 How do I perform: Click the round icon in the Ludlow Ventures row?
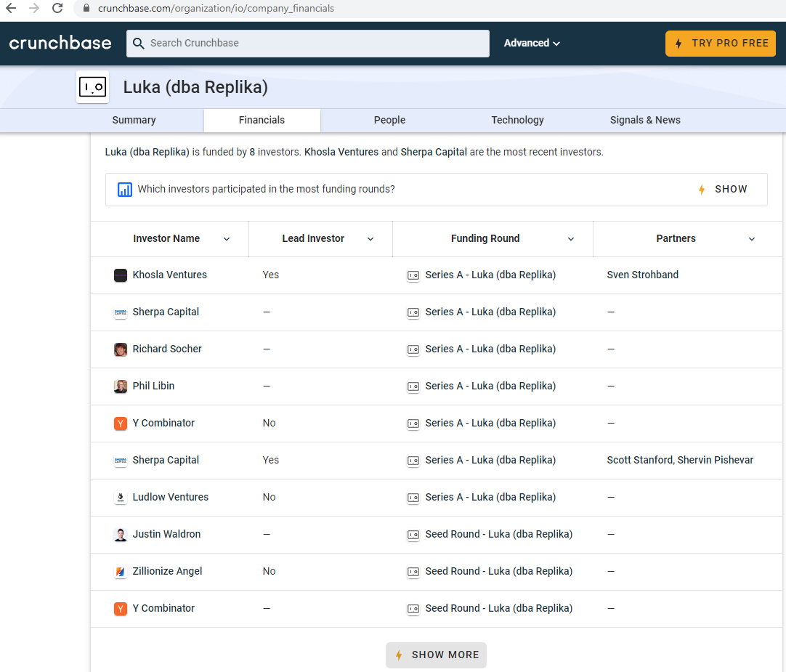coord(413,498)
